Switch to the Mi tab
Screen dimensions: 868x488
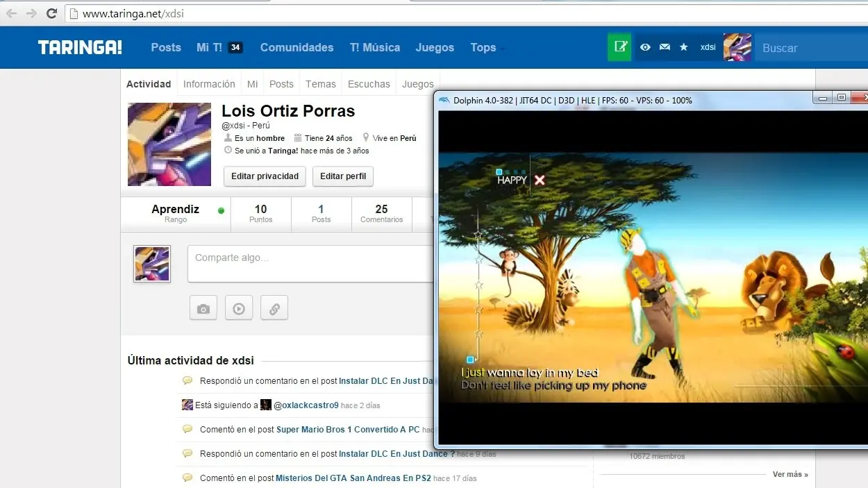click(x=252, y=84)
